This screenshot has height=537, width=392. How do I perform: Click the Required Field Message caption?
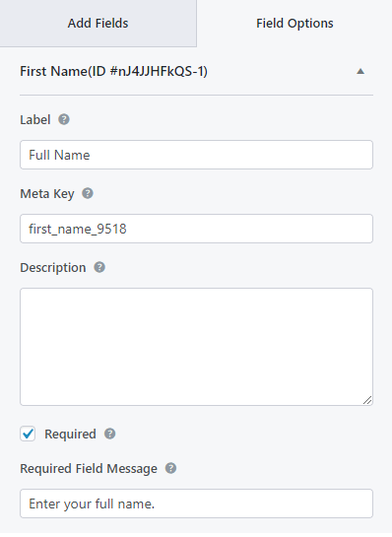click(89, 468)
